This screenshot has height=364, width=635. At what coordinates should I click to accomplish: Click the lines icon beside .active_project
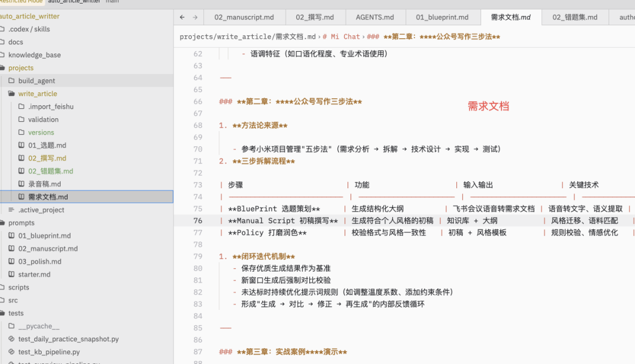(11, 210)
